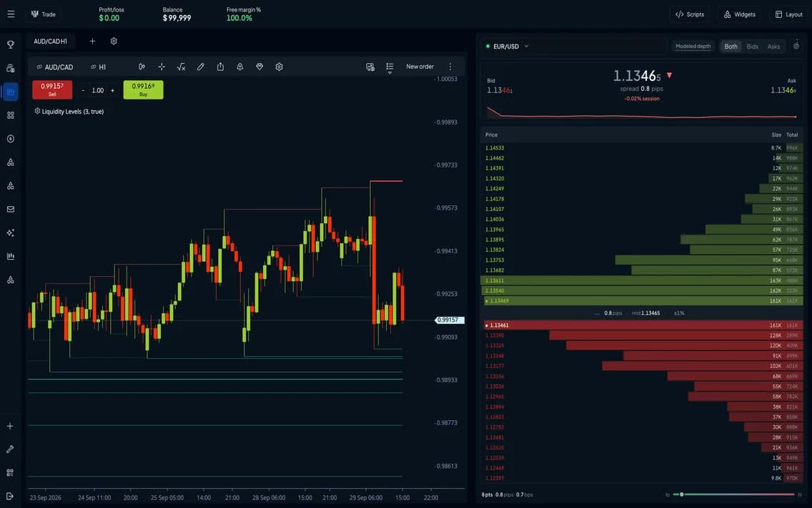The image size is (812, 508).
Task: Open the Scripts menu
Action: tap(690, 14)
